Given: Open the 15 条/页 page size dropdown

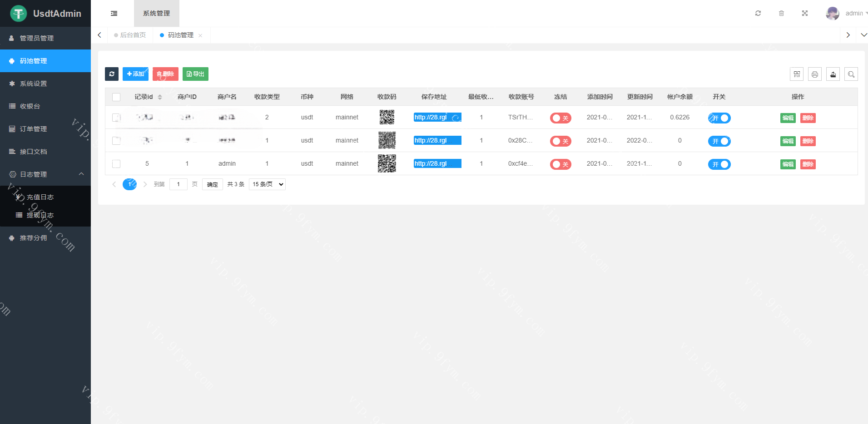Looking at the screenshot, I should pos(267,184).
